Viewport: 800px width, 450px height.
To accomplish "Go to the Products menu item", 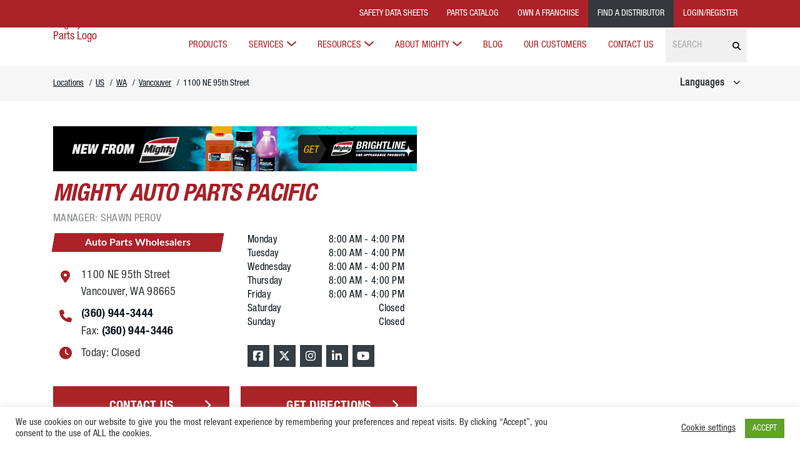I will pyautogui.click(x=207, y=44).
